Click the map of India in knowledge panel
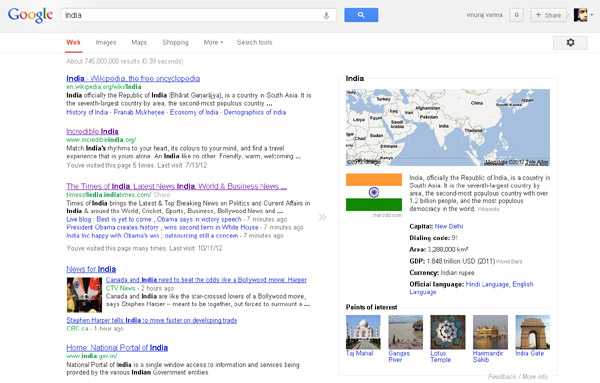 [448, 127]
